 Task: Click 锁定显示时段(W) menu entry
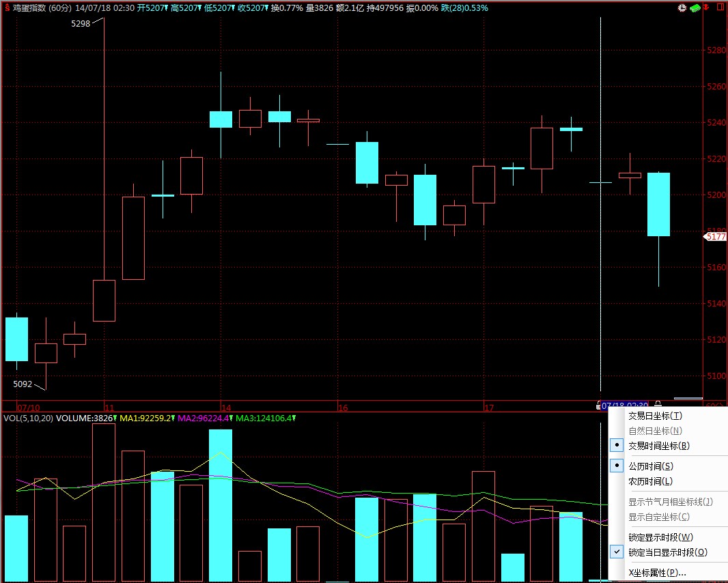click(660, 537)
